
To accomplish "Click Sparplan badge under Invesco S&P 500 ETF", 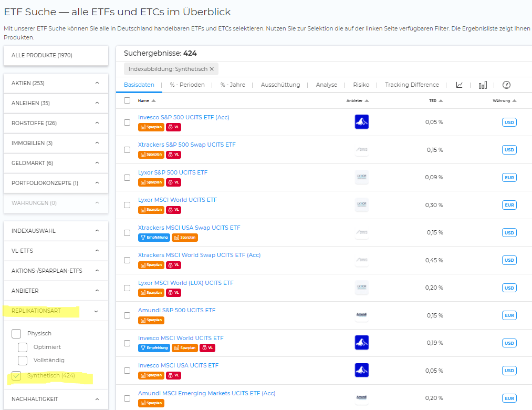I will [151, 127].
